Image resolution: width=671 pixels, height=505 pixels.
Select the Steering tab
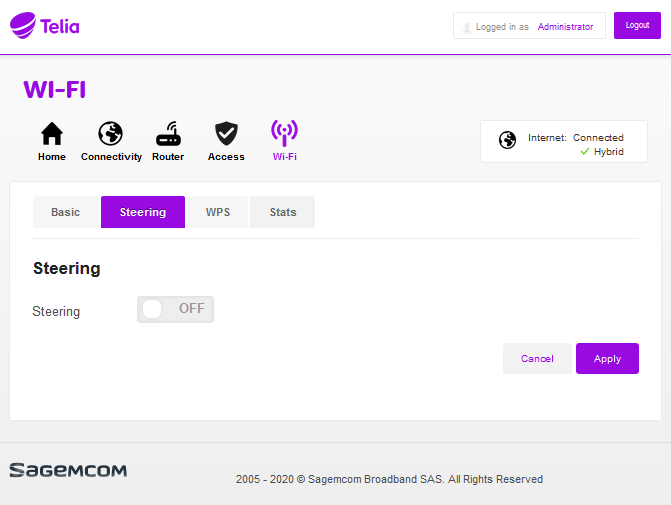point(143,212)
